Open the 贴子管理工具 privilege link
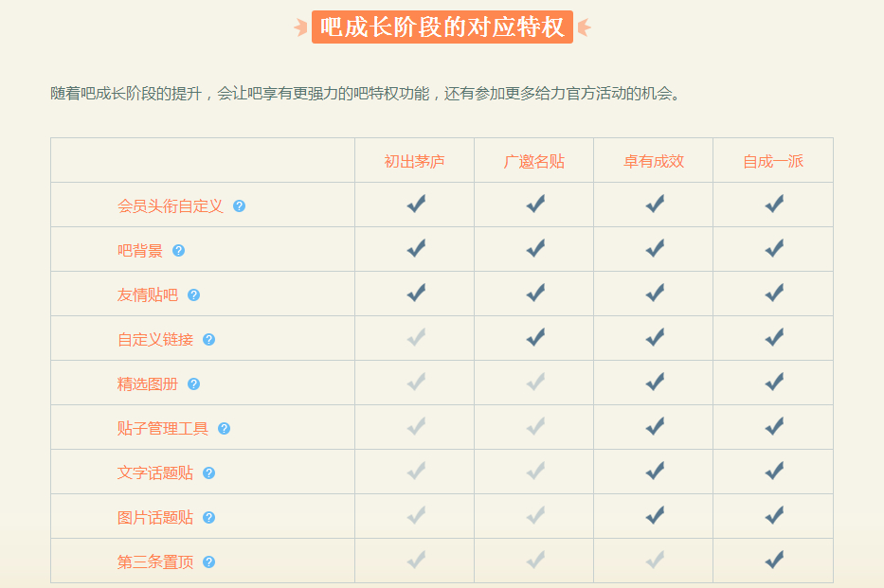This screenshot has width=884, height=588. (x=163, y=428)
